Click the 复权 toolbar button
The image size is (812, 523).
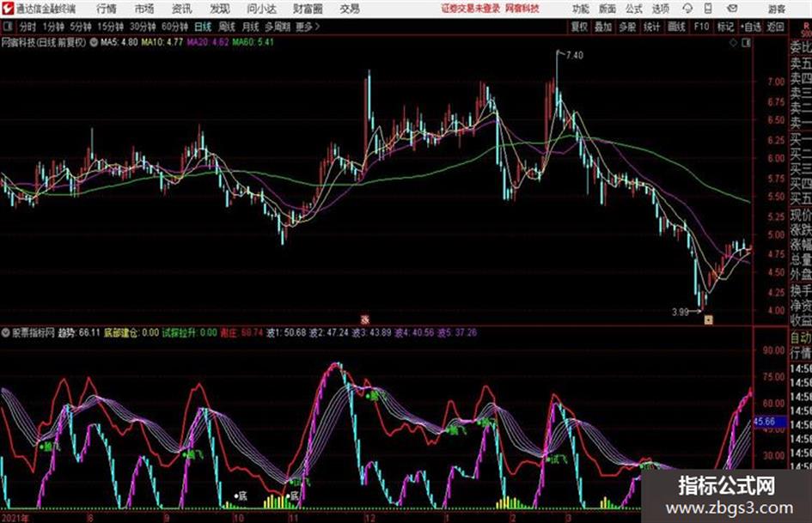[579, 27]
